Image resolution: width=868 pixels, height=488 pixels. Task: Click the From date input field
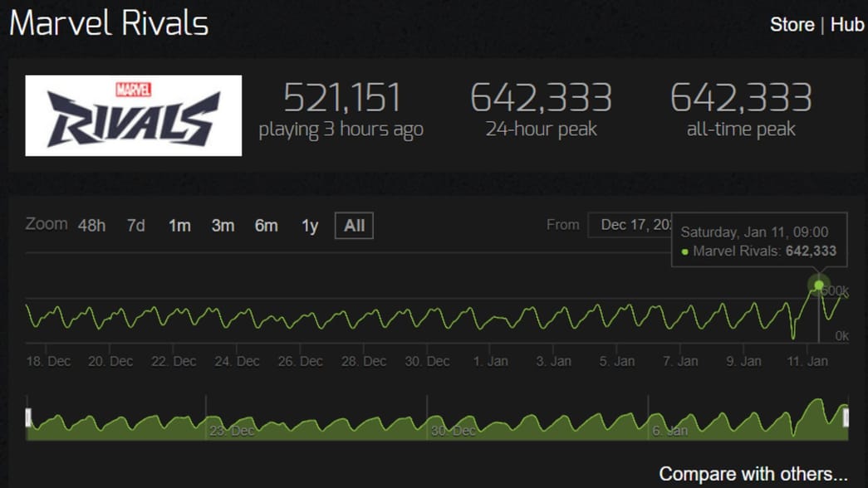(x=631, y=225)
